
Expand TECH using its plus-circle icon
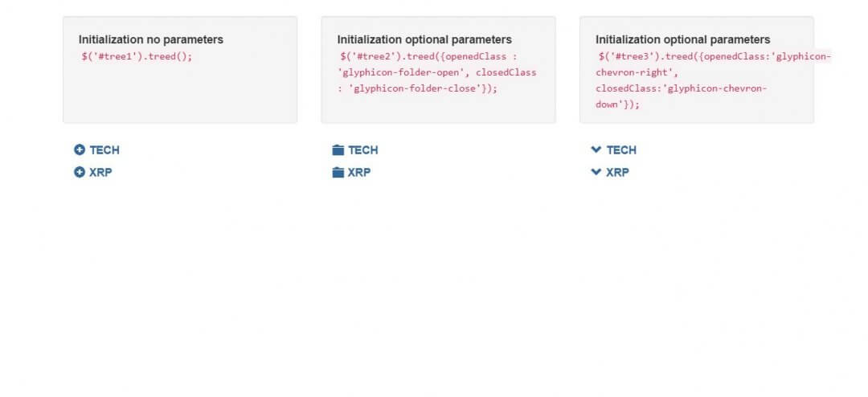[79, 150]
